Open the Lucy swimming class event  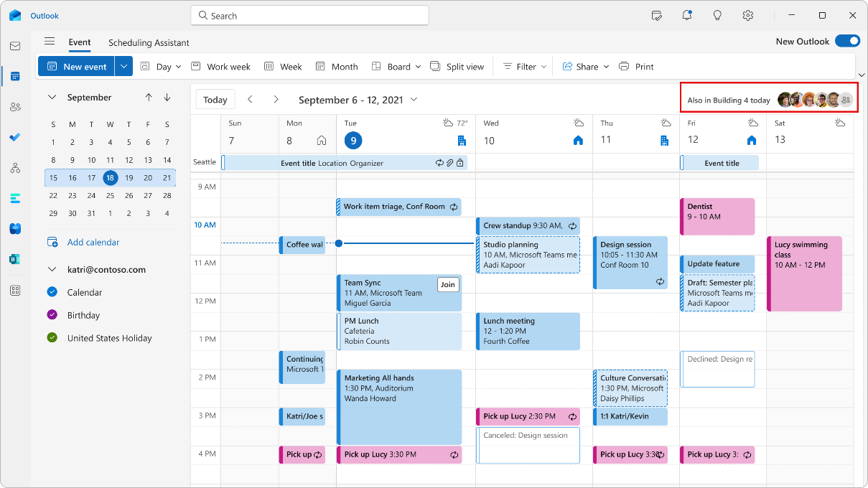click(804, 273)
